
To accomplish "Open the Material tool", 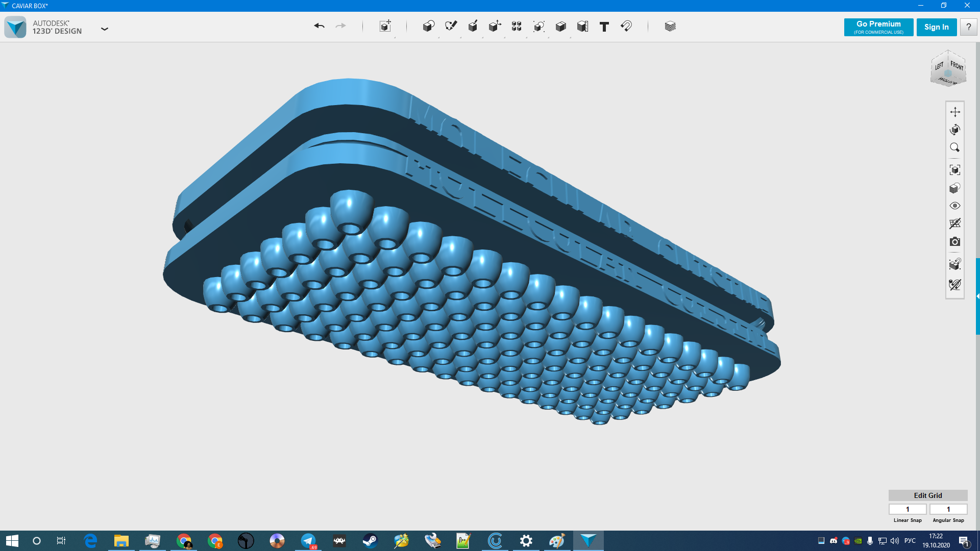I will click(670, 27).
